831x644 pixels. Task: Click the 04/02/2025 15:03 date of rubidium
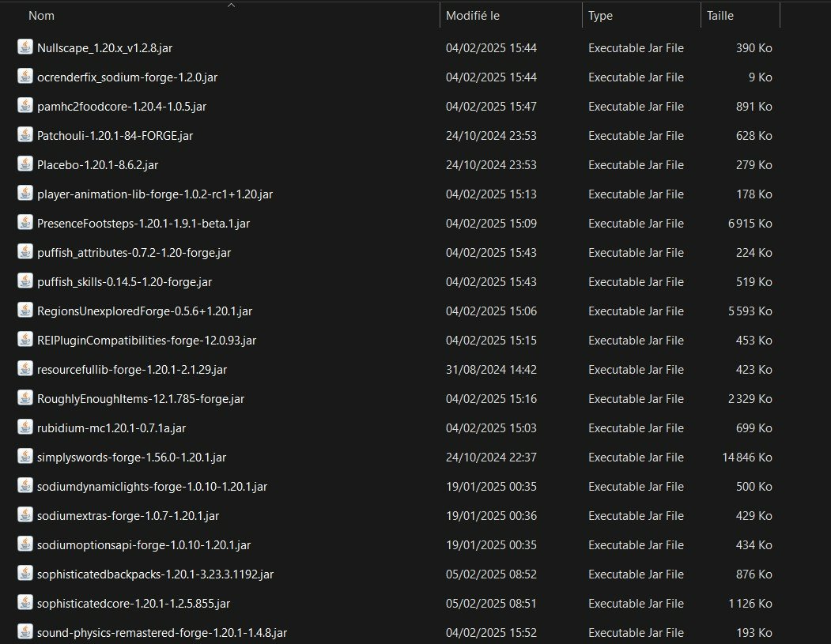click(x=491, y=428)
